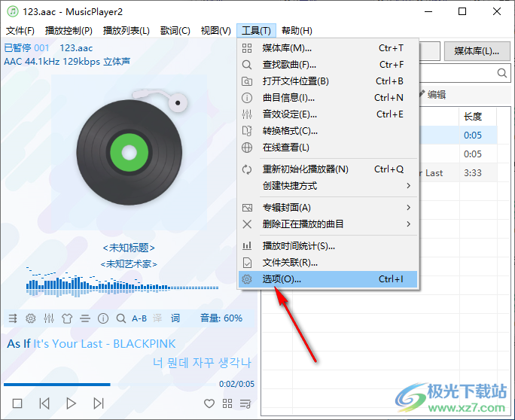Click the vinyl album cover image
This screenshot has width=515, height=420.
coord(129,152)
